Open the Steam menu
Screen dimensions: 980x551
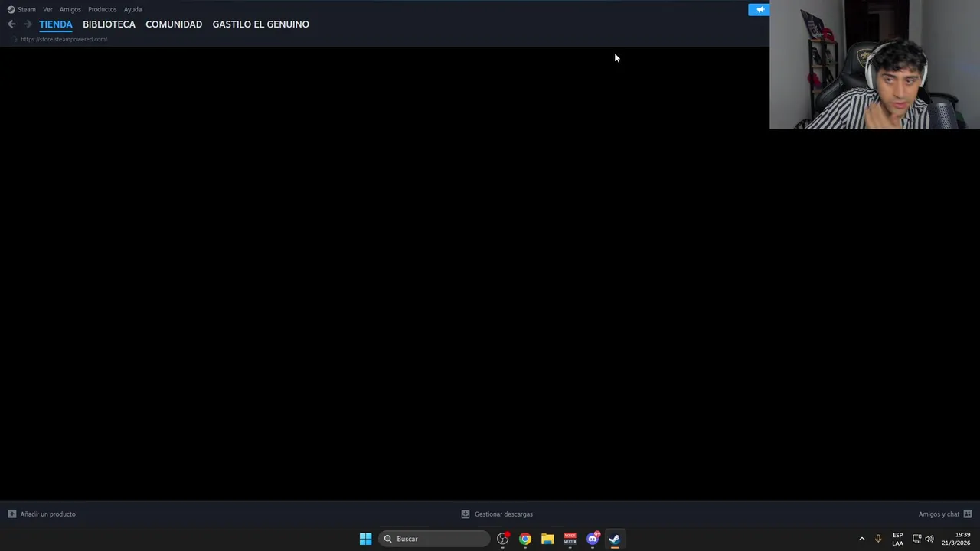click(x=27, y=9)
